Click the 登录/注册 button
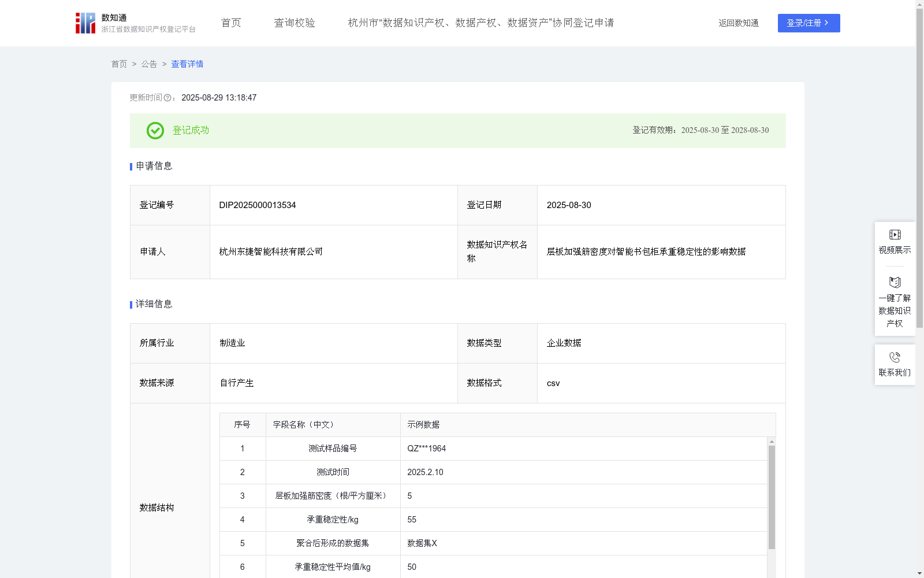Viewport: 924px width, 578px height. click(808, 23)
